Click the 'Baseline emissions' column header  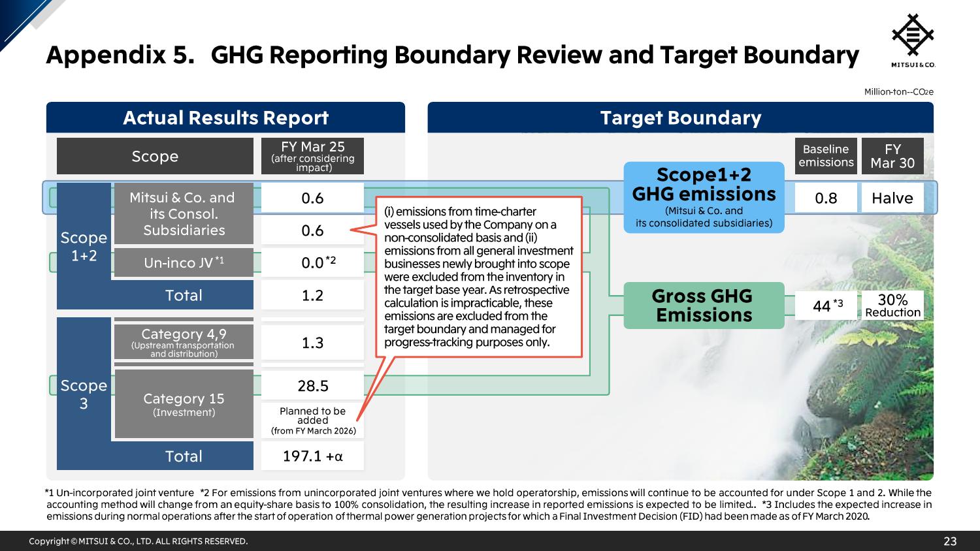point(826,156)
